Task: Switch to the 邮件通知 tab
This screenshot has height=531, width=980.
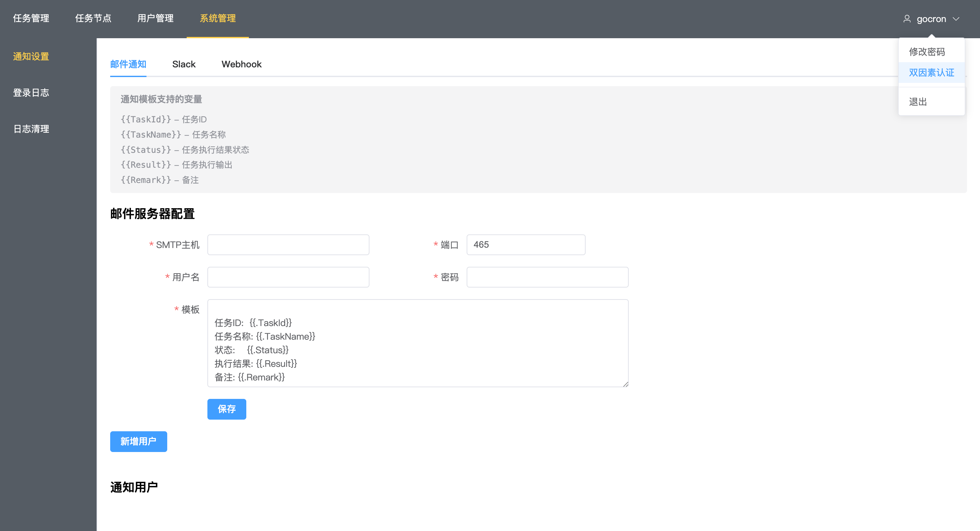Action: tap(128, 64)
